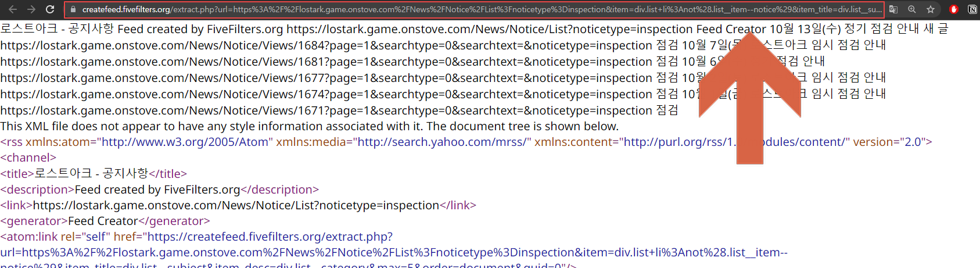Click the <channel> tag
This screenshot has height=268, width=980.
click(28, 158)
